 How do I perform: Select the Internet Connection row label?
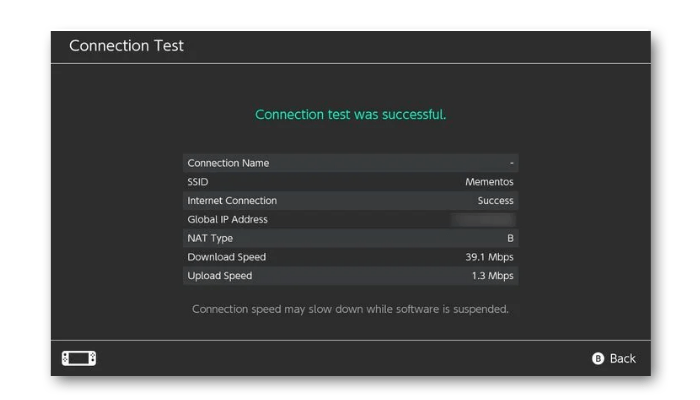(232, 200)
